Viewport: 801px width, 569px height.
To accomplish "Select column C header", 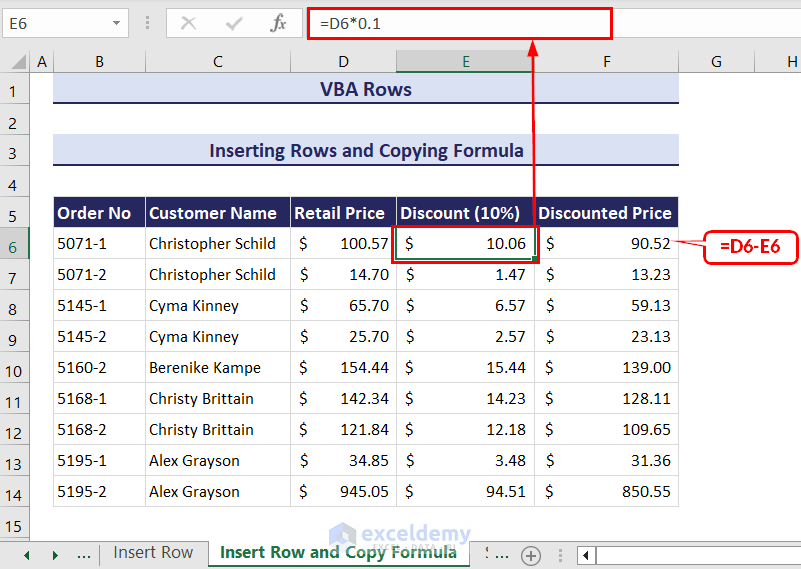I will point(218,62).
